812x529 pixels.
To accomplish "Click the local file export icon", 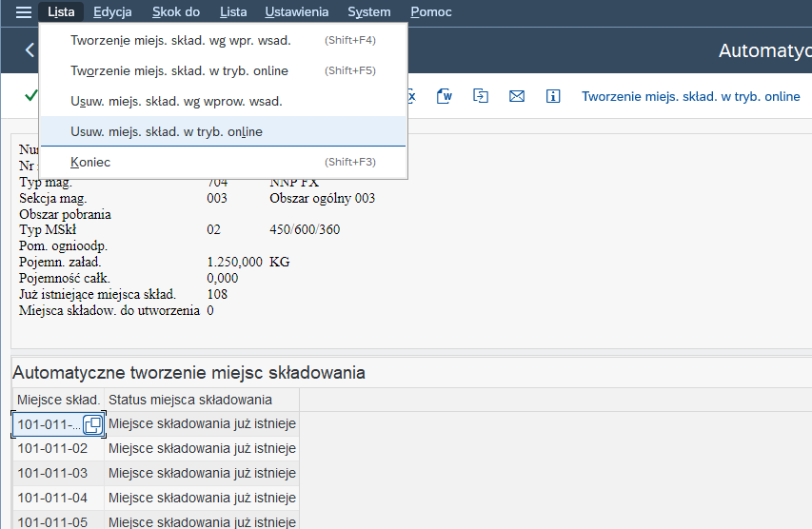I will tap(481, 96).
